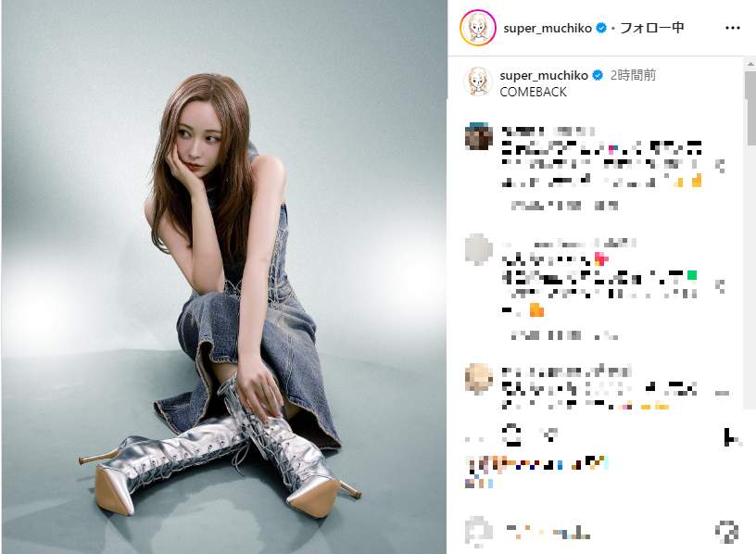Toggle like heart on the first comment
This screenshot has width=756, height=554.
[720, 167]
